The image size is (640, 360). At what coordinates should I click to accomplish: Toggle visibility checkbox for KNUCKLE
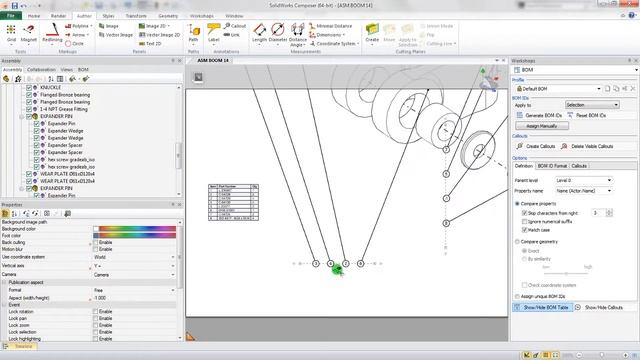coord(29,87)
